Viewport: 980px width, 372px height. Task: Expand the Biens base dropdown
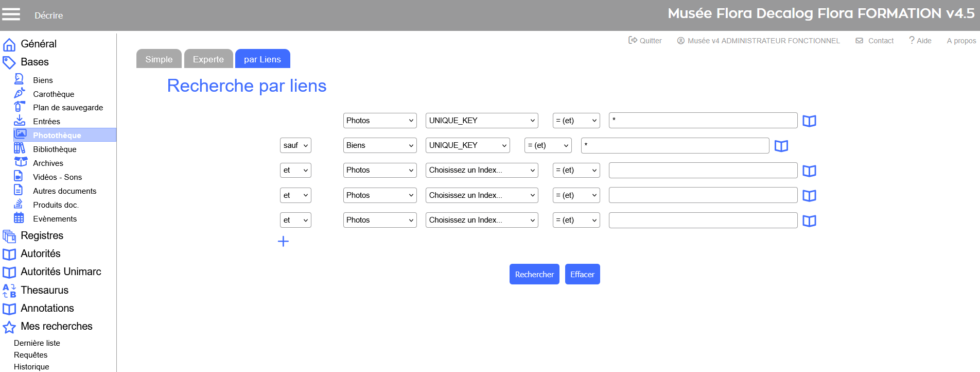(x=379, y=145)
